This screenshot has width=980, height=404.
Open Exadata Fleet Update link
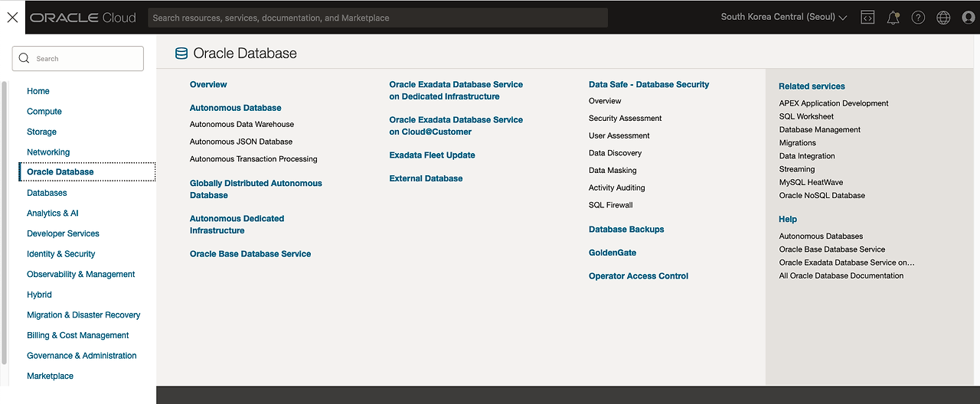[x=433, y=155]
